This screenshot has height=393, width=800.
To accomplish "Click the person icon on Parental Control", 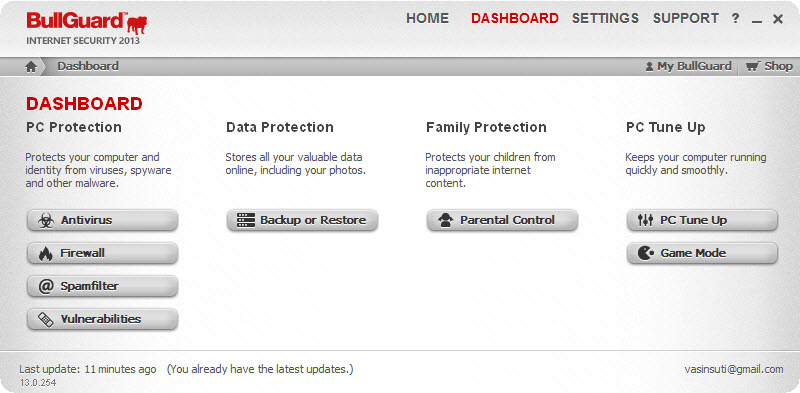I will pyautogui.click(x=445, y=220).
